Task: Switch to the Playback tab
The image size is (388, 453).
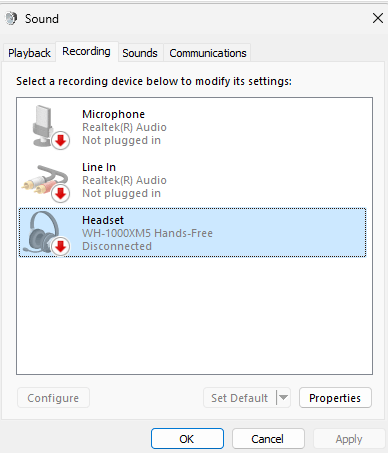Action: point(29,53)
